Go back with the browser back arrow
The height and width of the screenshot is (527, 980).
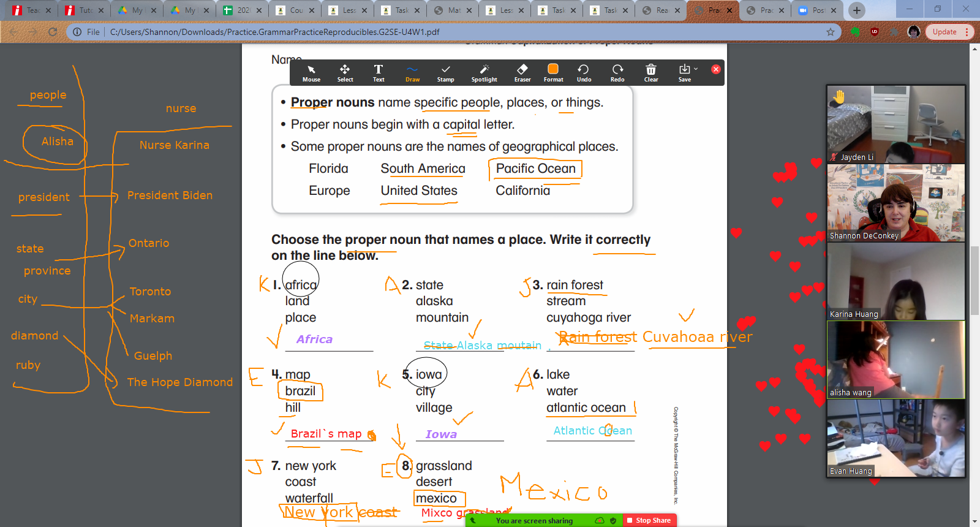click(x=13, y=32)
